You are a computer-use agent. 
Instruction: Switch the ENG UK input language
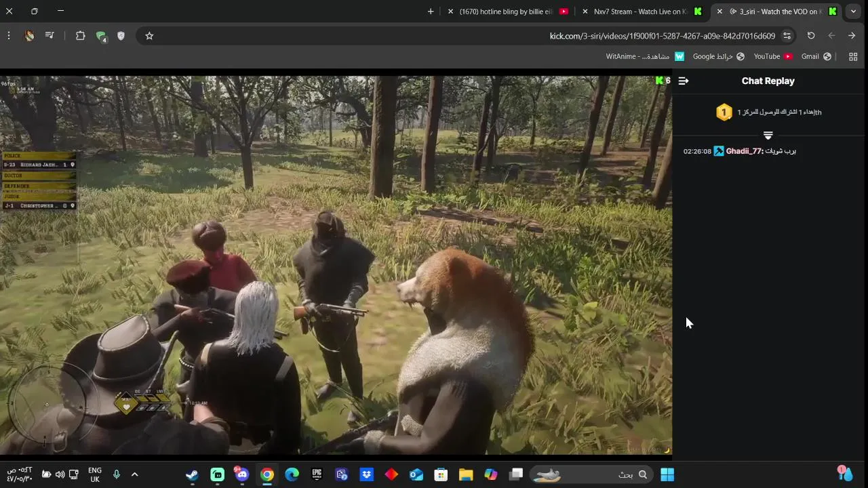pos(95,474)
